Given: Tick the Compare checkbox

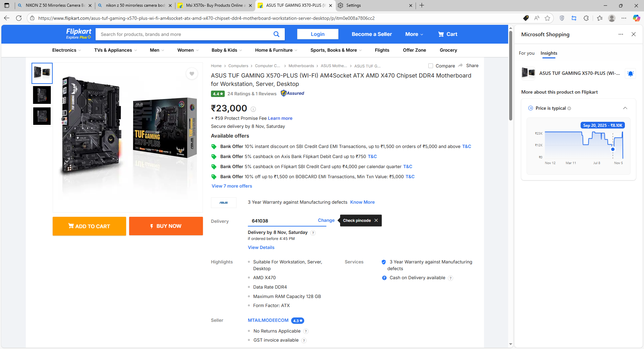Looking at the screenshot, I should pos(431,66).
